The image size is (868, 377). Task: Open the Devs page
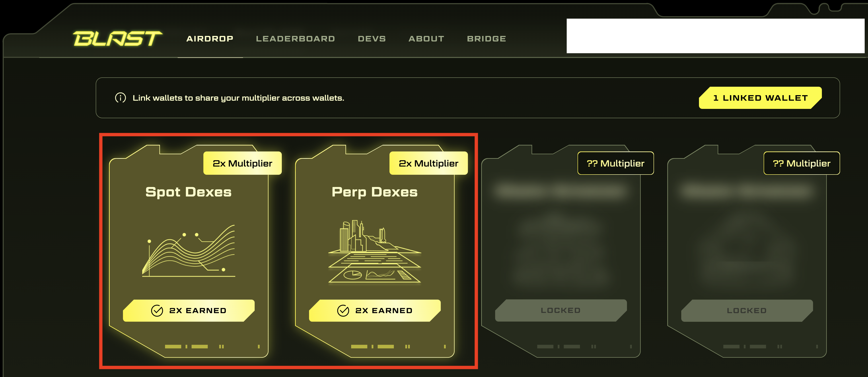tap(372, 39)
